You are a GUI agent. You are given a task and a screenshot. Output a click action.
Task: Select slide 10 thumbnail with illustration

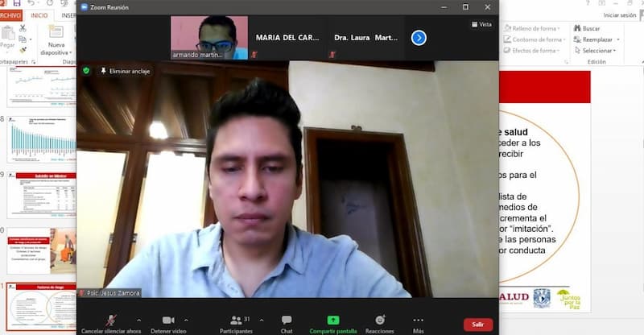pos(42,250)
